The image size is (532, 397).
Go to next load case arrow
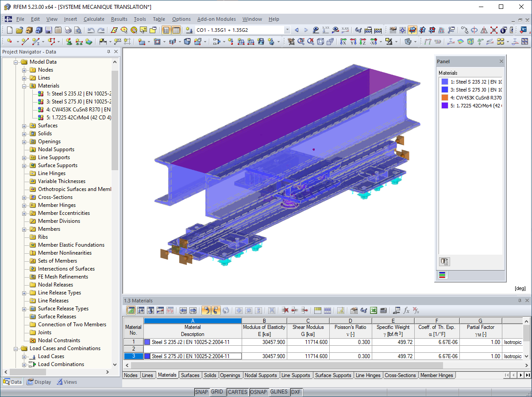pyautogui.click(x=306, y=30)
